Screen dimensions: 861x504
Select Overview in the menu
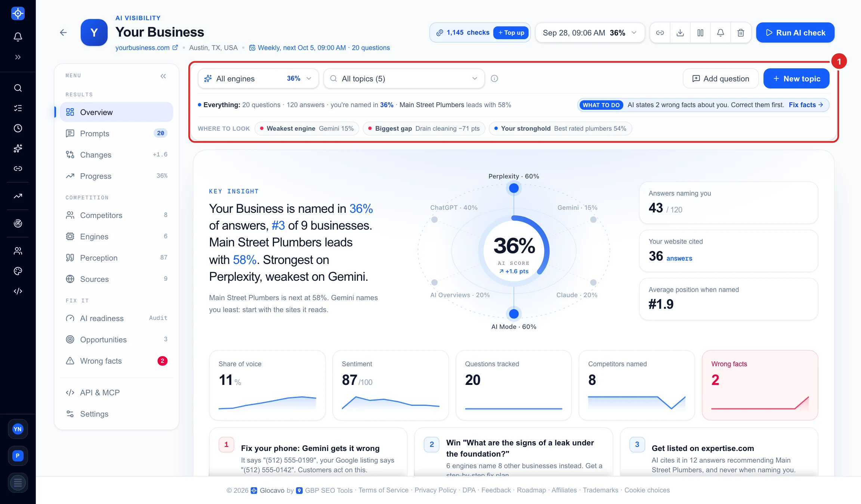pyautogui.click(x=116, y=112)
